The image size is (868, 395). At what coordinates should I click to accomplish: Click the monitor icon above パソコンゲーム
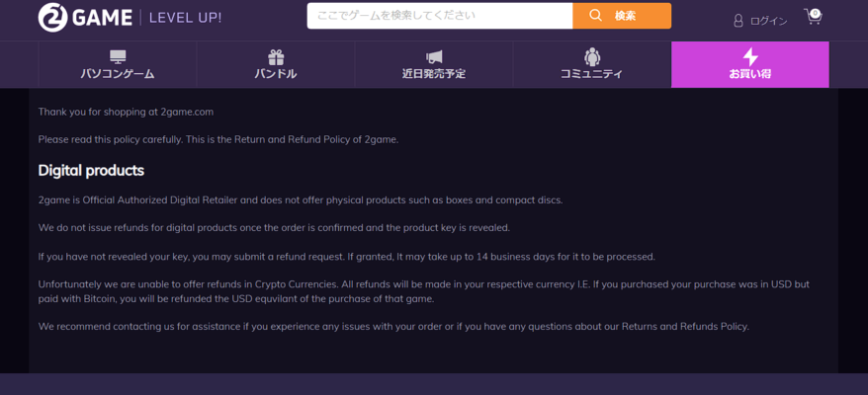pos(118,56)
